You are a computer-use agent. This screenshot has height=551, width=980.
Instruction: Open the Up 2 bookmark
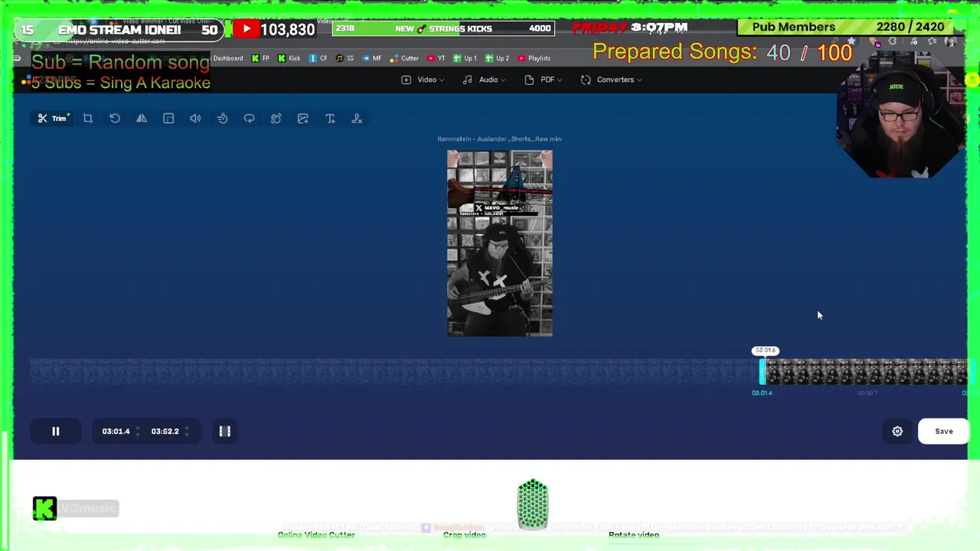[x=497, y=58]
